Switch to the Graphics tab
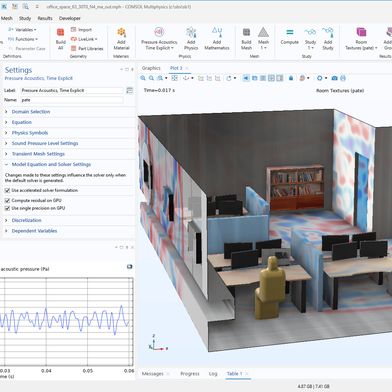This screenshot has width=392, height=392. [151, 68]
